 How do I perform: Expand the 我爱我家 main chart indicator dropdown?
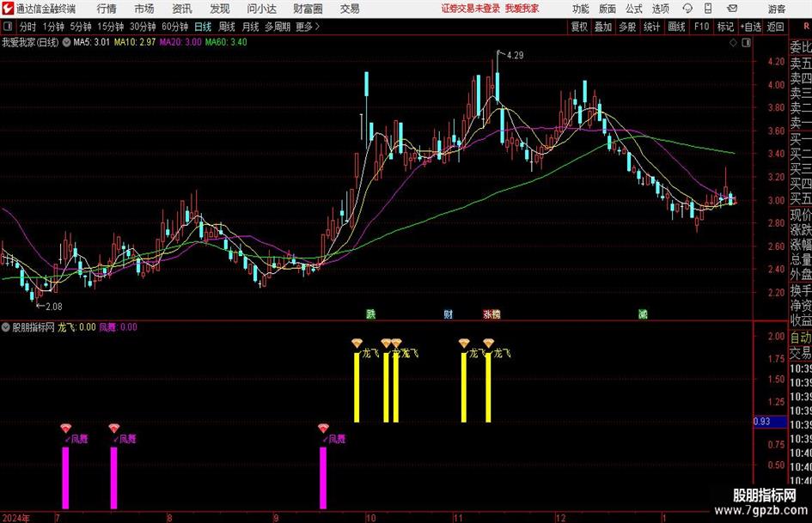click(67, 42)
